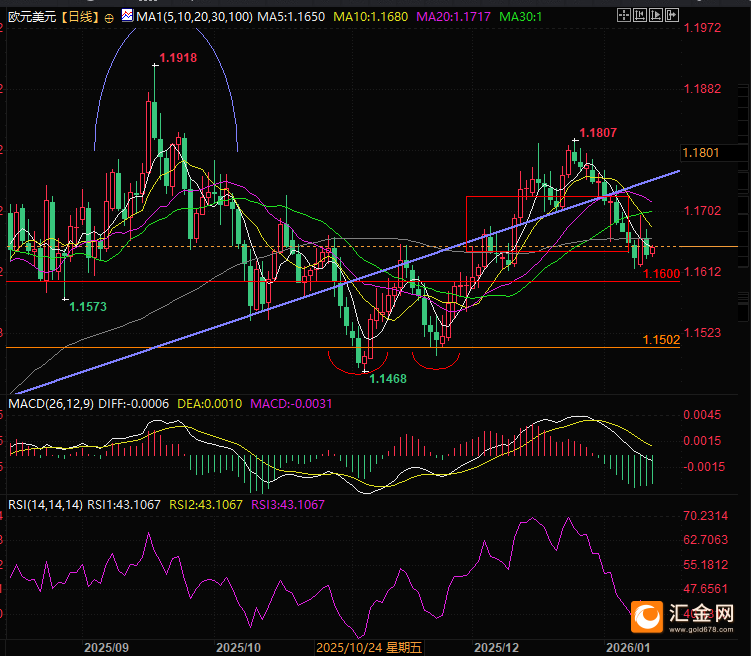Click the MA10:1.1680 legend label

(391, 17)
